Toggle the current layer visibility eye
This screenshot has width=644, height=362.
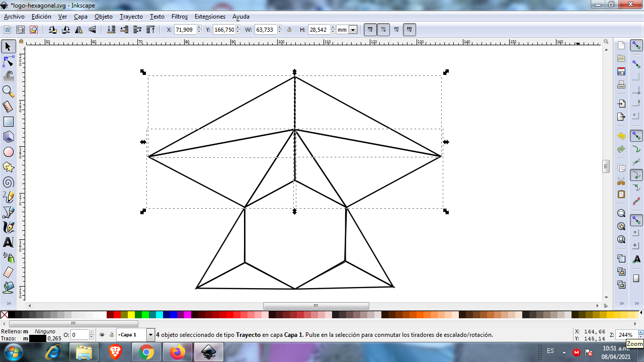click(x=102, y=334)
